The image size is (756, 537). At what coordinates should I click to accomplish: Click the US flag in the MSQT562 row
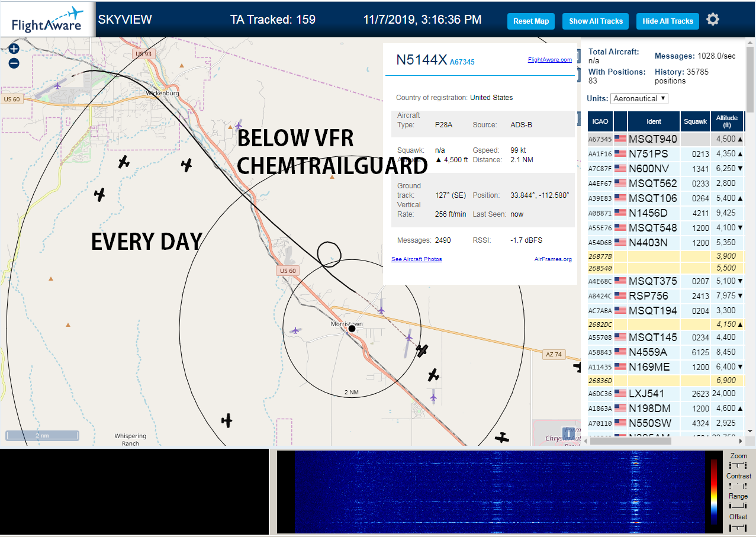pyautogui.click(x=620, y=184)
